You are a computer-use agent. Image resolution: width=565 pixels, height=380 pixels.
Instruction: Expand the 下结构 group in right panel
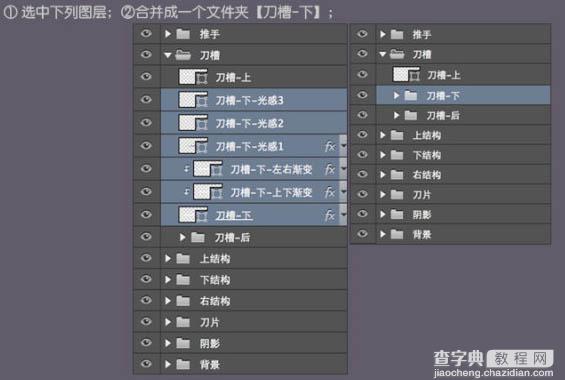383,155
